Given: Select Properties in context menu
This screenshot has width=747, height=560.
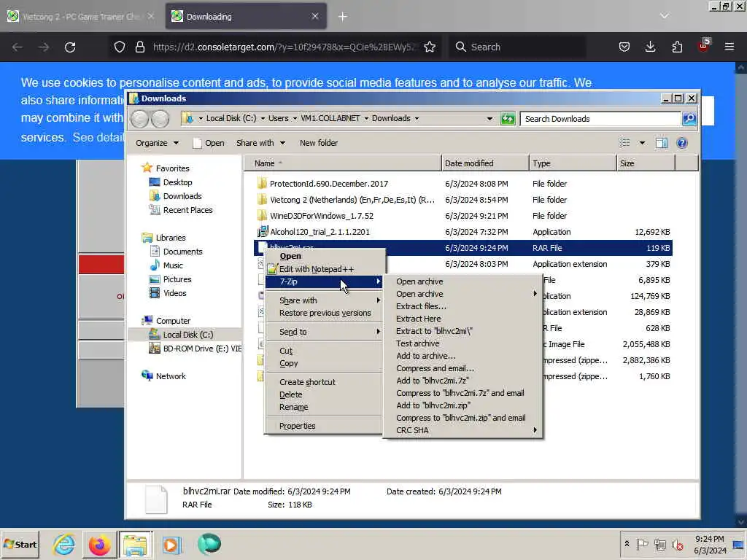Looking at the screenshot, I should [324, 426].
